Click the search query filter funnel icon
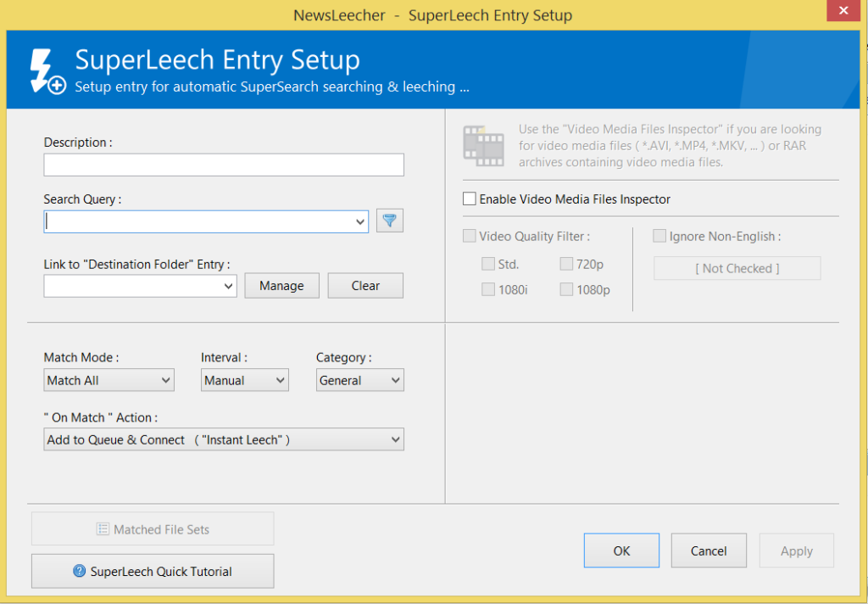 [x=390, y=221]
